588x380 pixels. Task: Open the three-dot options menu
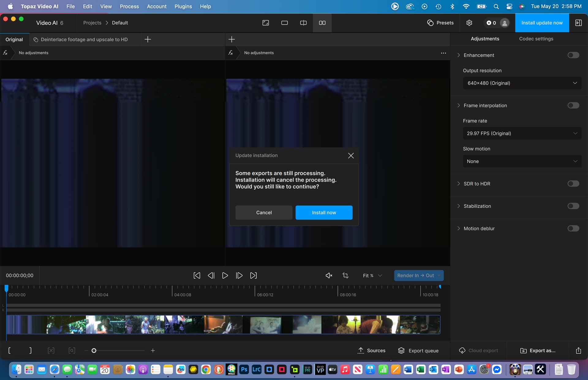pyautogui.click(x=443, y=53)
